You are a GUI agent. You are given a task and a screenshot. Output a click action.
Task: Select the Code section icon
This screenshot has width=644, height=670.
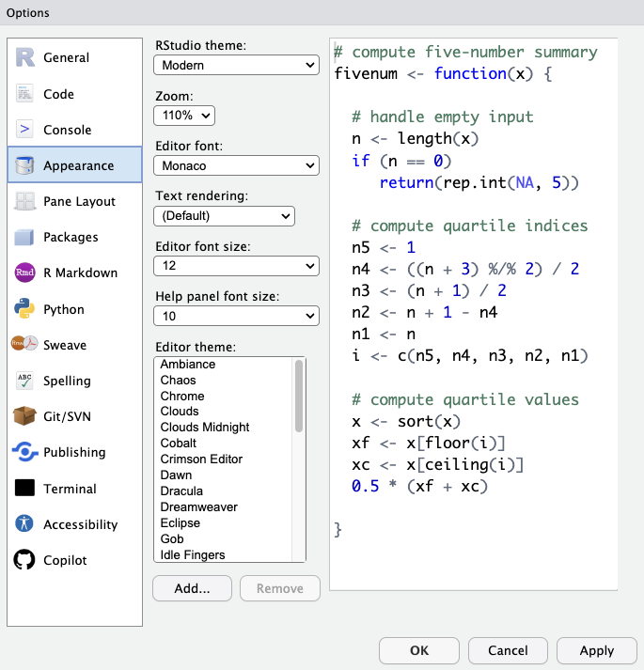click(x=24, y=94)
